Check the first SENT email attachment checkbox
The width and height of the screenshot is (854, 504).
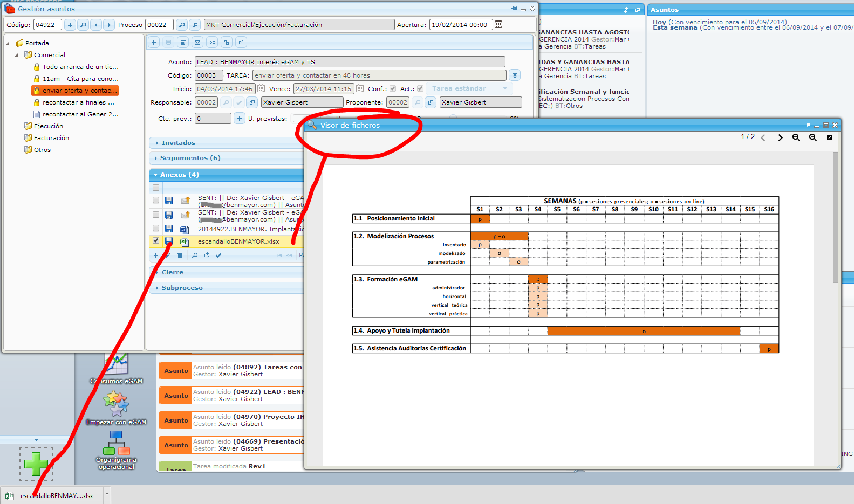click(156, 200)
